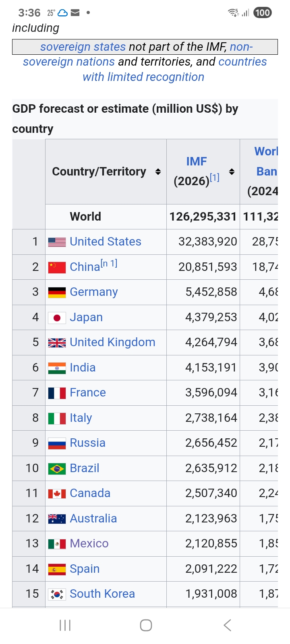Tap the mail notification status icon

pyautogui.click(x=75, y=13)
